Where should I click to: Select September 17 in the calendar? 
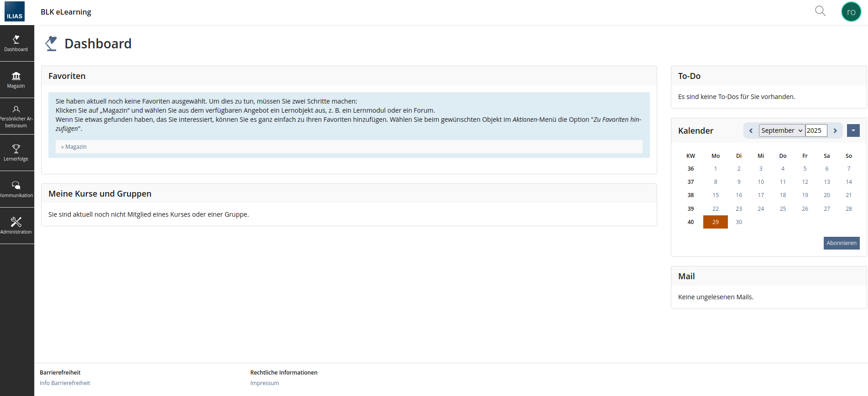tap(761, 195)
